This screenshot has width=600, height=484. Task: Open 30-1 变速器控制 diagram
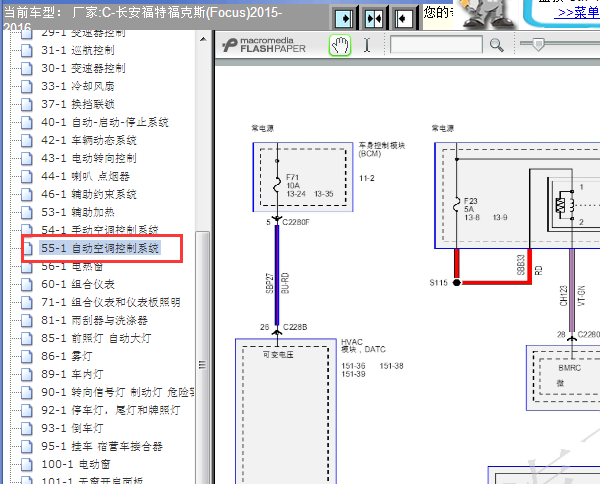pos(83,68)
